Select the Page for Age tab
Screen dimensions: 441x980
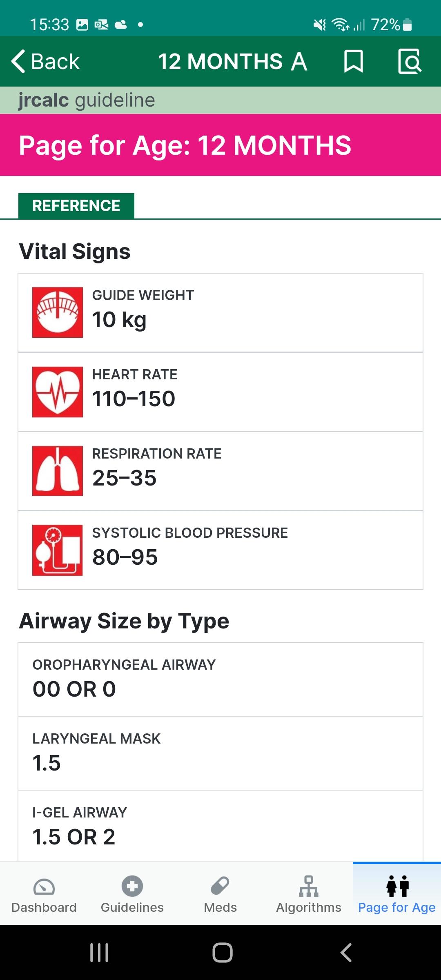pyautogui.click(x=397, y=894)
